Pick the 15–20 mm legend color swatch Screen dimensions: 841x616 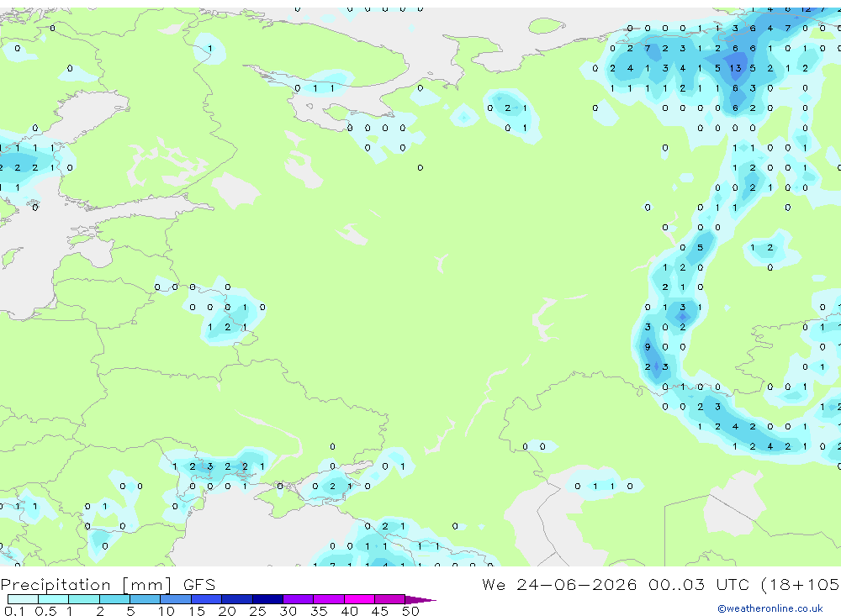(x=207, y=599)
